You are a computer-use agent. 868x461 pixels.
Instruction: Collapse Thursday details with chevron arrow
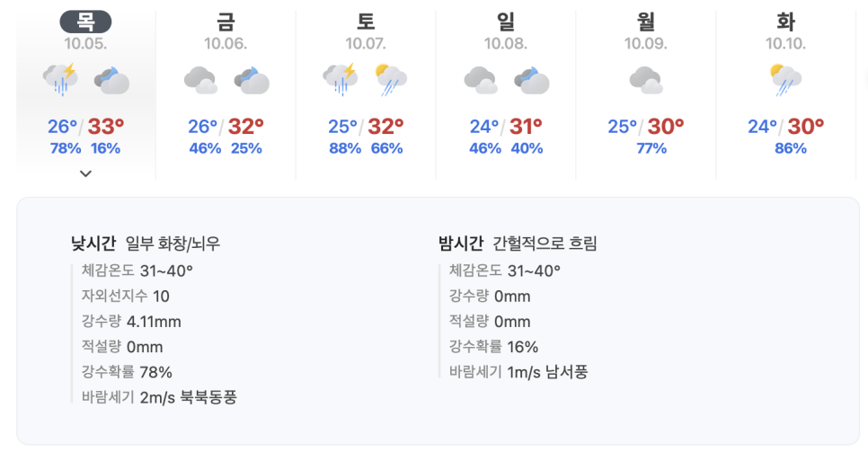point(85,173)
